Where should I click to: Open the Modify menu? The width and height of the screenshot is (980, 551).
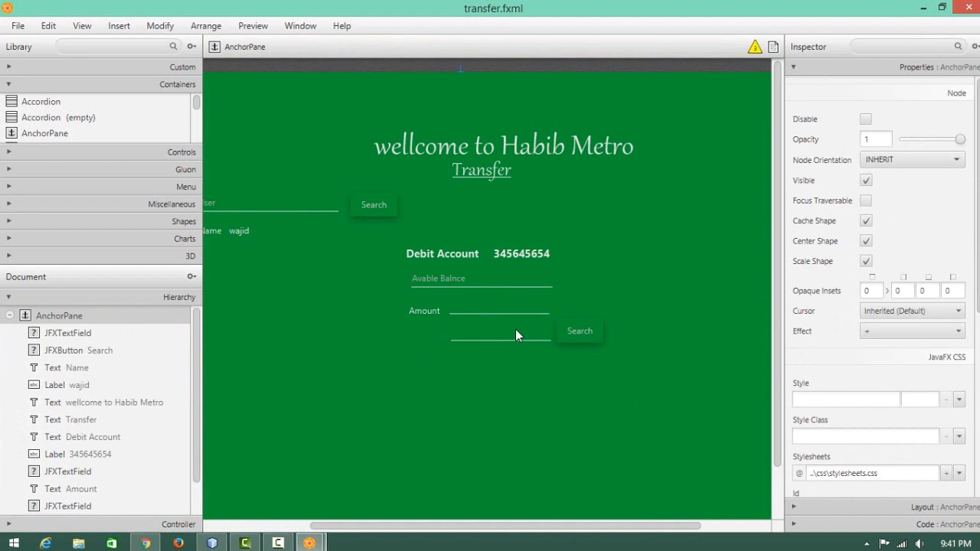pos(160,26)
